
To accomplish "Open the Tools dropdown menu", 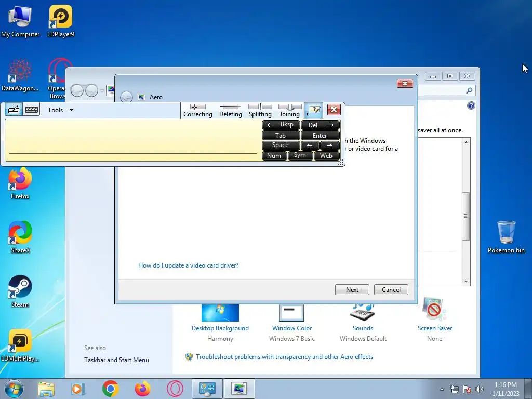I will 60,110.
